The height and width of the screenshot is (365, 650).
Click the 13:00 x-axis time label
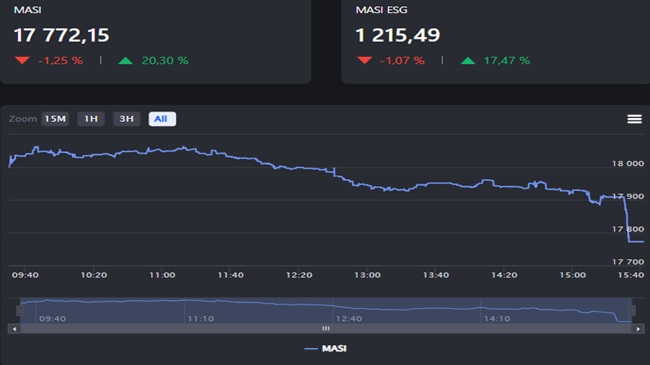coord(367,275)
